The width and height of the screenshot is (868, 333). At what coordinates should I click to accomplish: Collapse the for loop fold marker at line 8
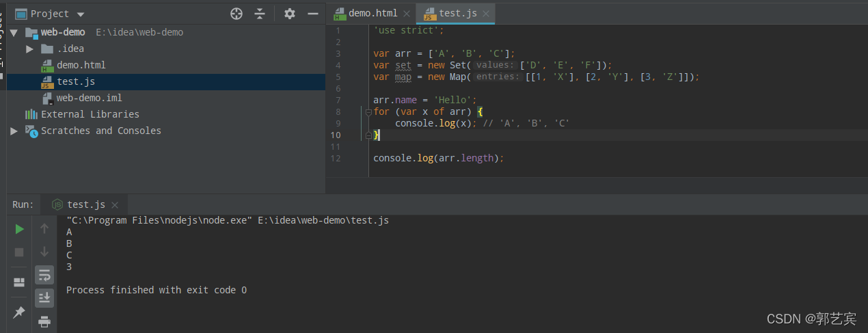pos(368,111)
